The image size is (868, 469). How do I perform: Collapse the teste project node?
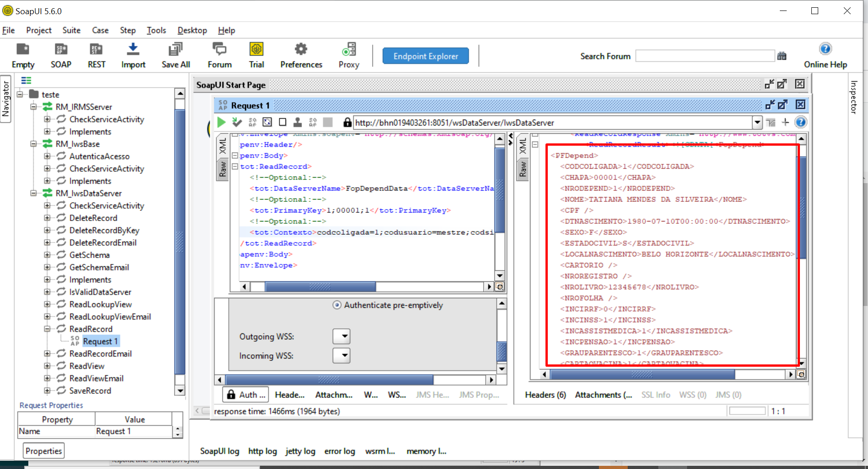[x=20, y=95]
